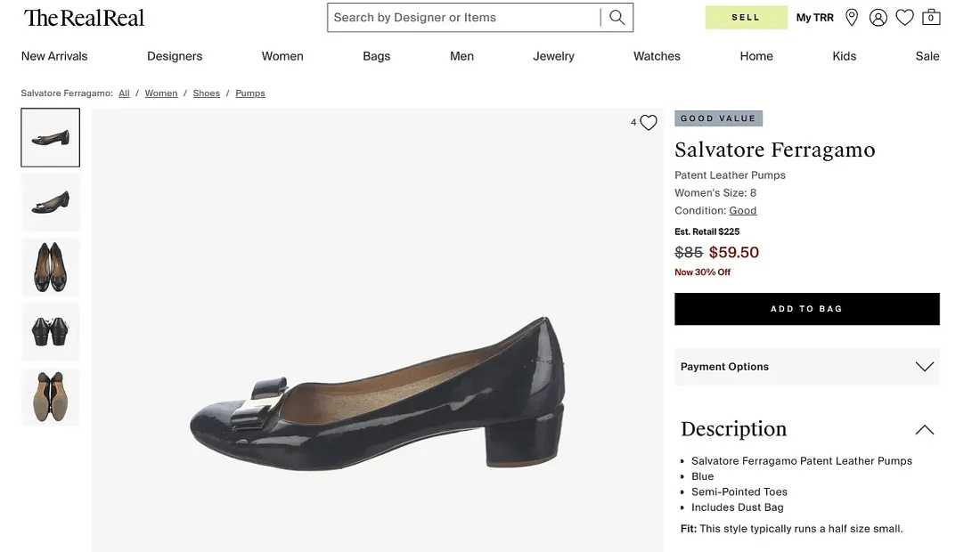
Task: Open the shopping bag icon
Action: 931,17
